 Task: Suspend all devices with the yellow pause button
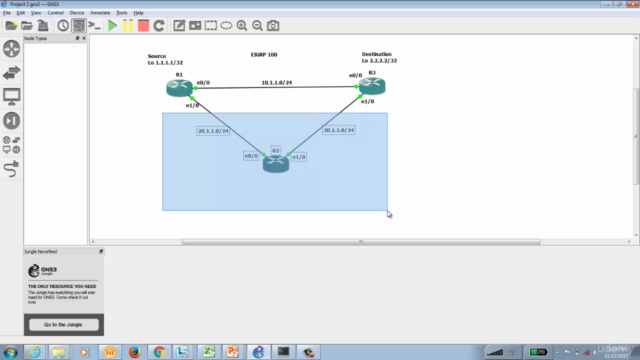pyautogui.click(x=128, y=26)
